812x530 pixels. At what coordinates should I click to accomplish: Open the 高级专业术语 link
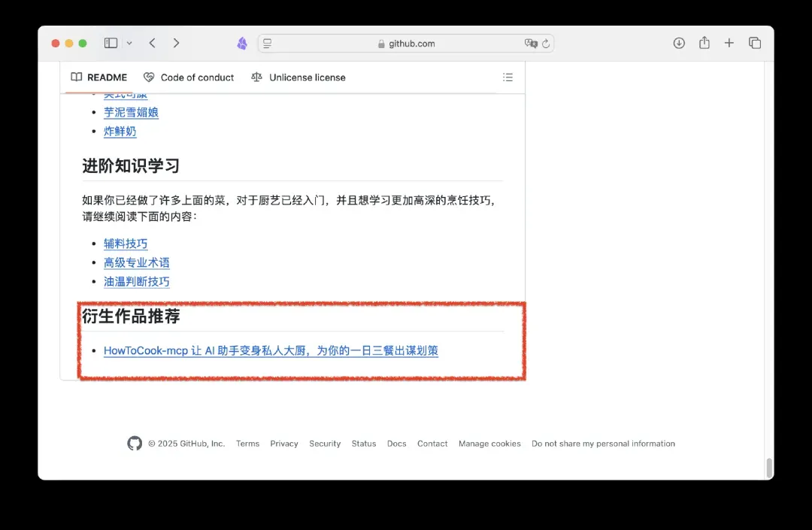[137, 262]
